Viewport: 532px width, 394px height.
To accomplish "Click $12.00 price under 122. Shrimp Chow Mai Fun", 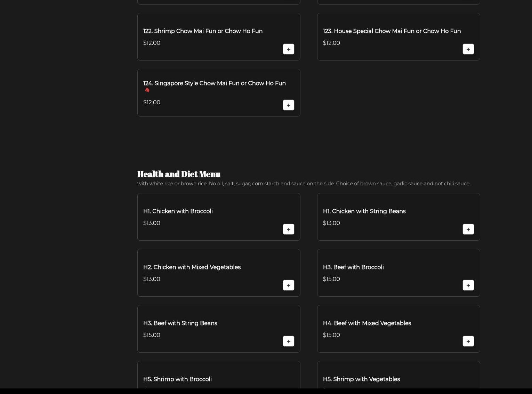I will click(x=152, y=43).
